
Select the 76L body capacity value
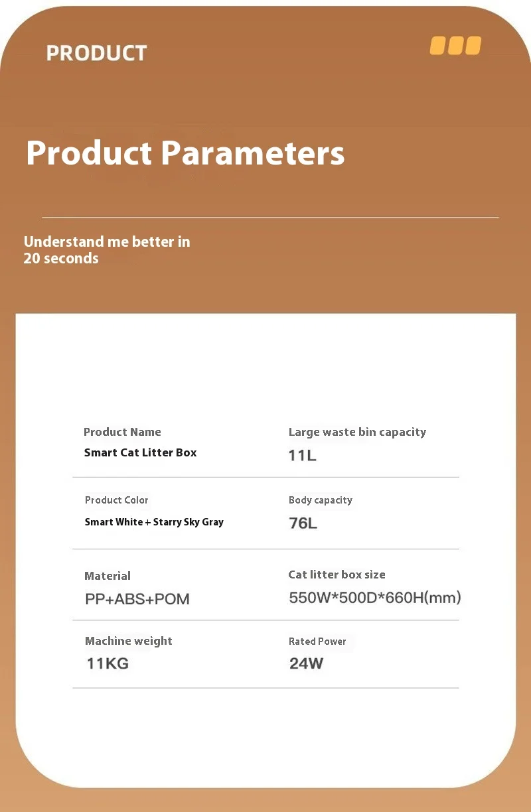303,523
